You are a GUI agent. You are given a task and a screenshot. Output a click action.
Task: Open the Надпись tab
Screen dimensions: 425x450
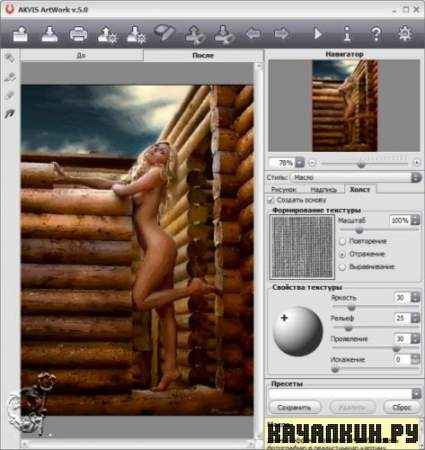(x=323, y=189)
